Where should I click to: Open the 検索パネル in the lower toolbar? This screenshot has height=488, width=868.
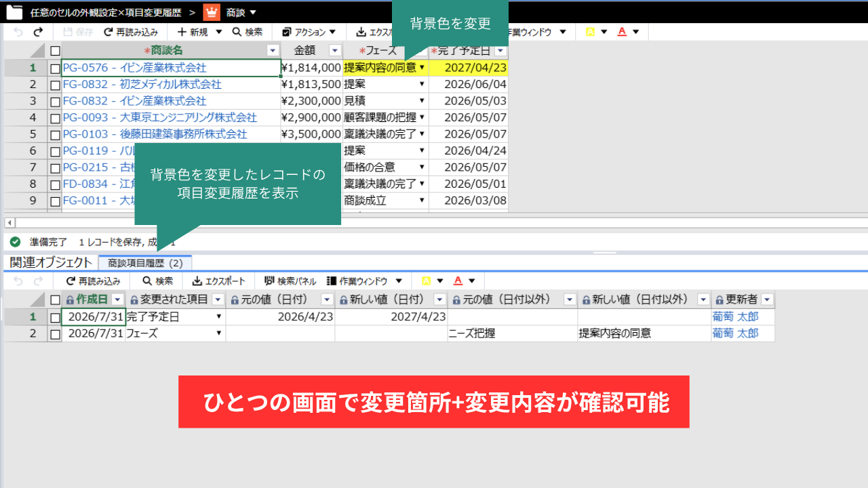290,281
